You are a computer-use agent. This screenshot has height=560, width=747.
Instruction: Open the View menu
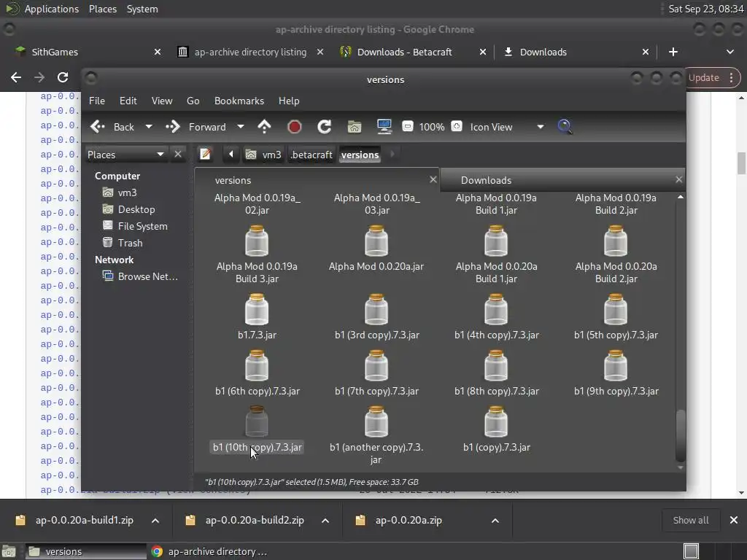(162, 101)
